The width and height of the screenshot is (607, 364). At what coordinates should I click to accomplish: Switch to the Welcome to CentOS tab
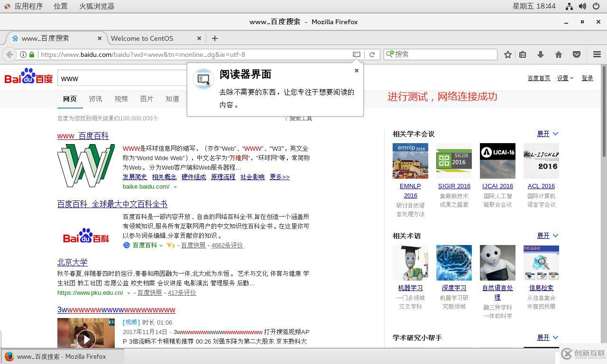(154, 38)
